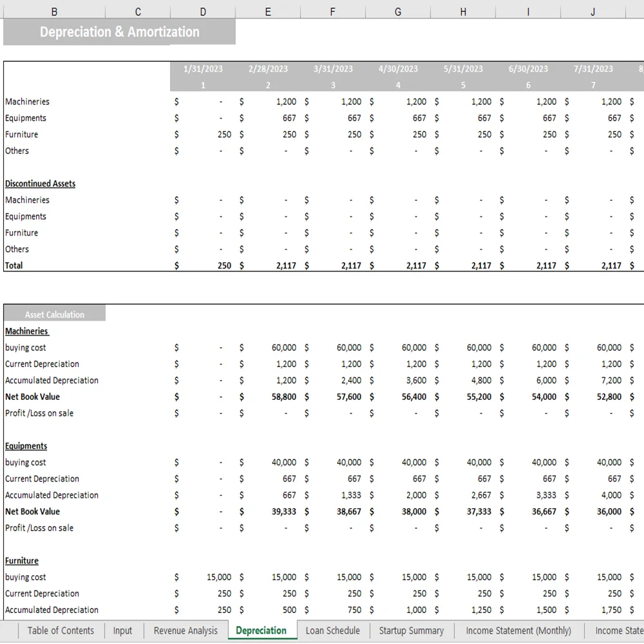Open the Income Statement (Monthly) tab

pos(518,630)
